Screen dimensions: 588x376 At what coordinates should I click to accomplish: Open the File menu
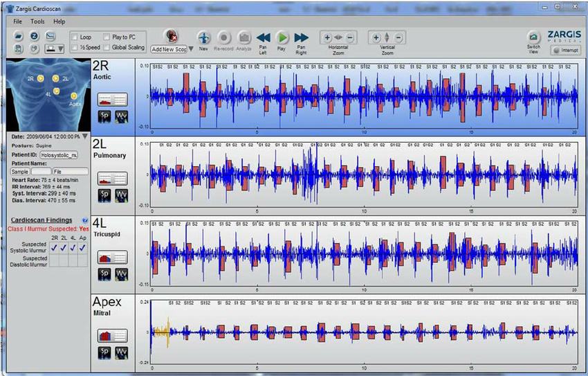pos(17,21)
